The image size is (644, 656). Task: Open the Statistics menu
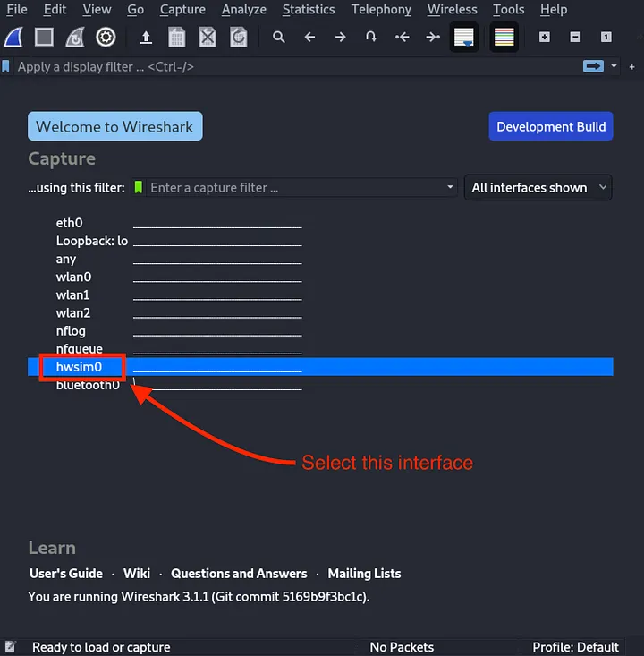click(308, 9)
